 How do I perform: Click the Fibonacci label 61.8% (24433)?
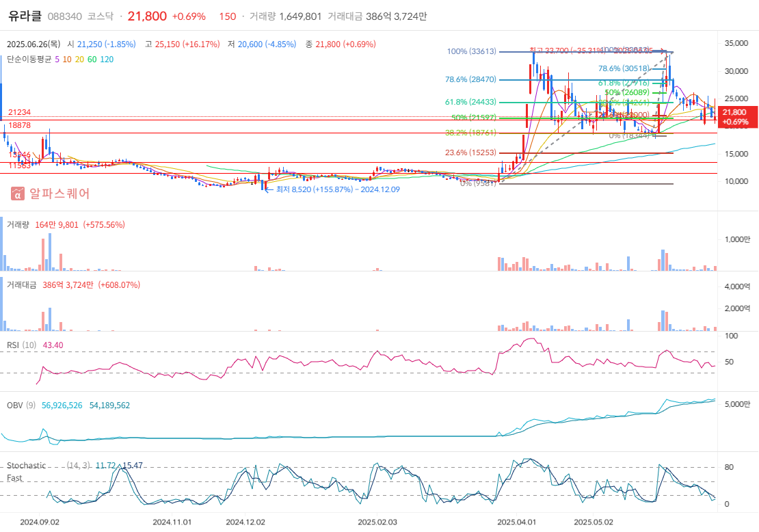click(470, 102)
